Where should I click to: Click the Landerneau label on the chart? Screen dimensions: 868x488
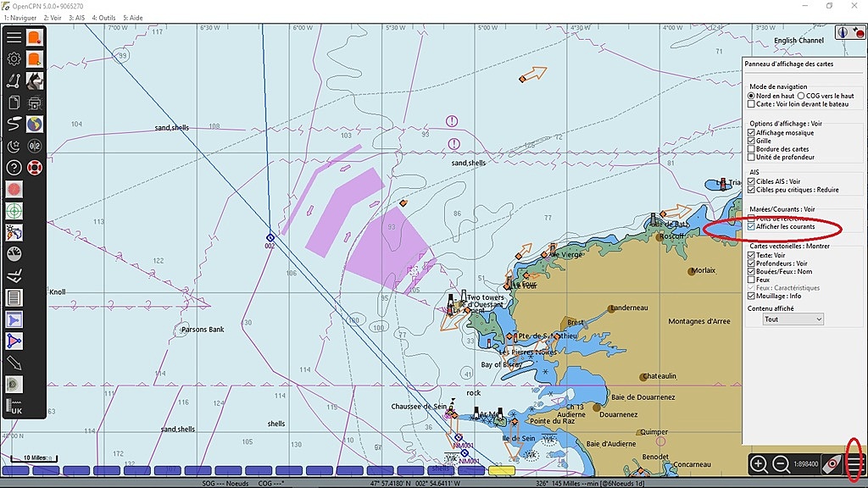click(x=629, y=308)
